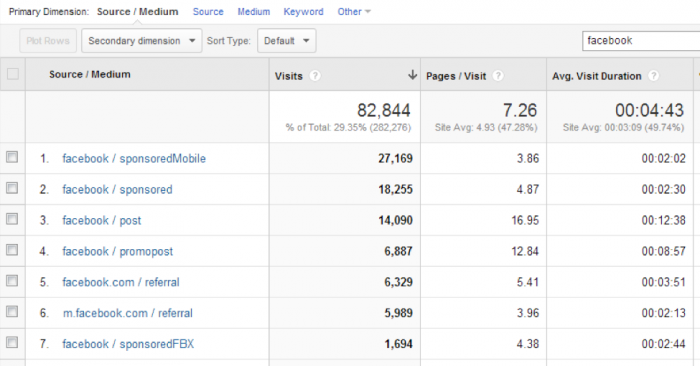
Task: Open help icon beside Pages / Visit
Action: tap(498, 76)
